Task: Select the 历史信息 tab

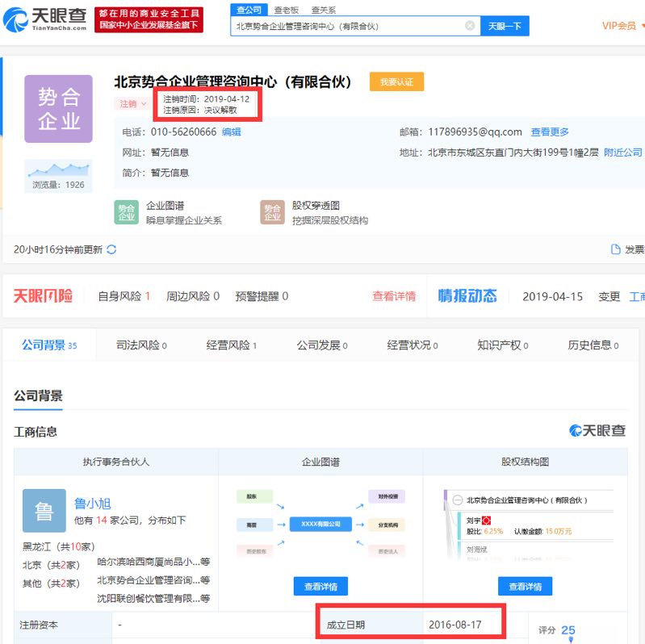Action: (x=593, y=345)
